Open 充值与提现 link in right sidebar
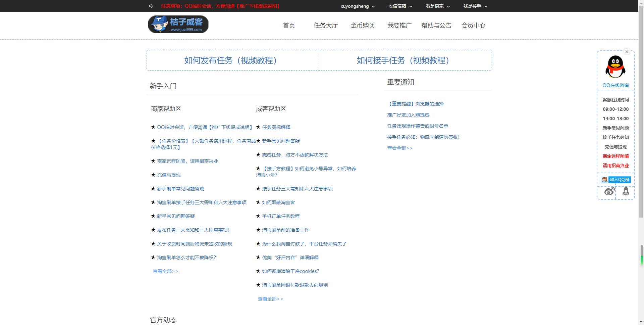This screenshot has width=644, height=325. click(615, 147)
